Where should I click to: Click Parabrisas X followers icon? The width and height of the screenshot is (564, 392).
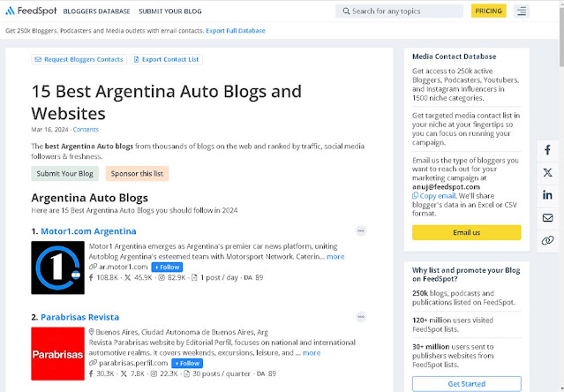pos(124,373)
